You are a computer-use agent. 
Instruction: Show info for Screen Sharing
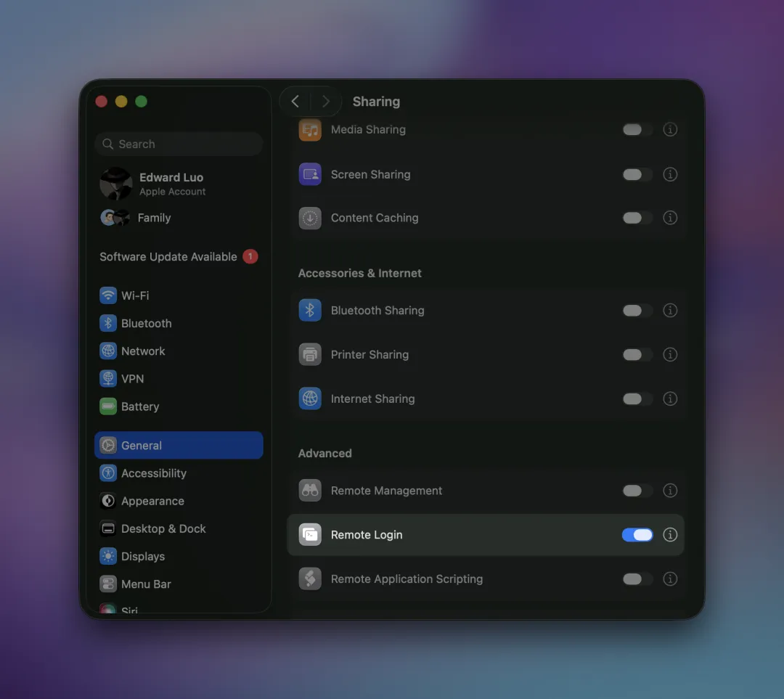[x=670, y=174]
